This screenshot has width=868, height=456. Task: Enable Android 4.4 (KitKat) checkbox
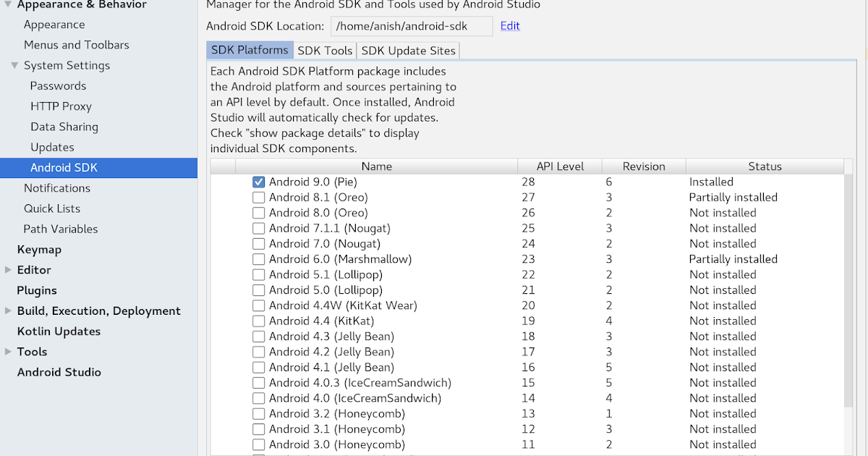258,321
